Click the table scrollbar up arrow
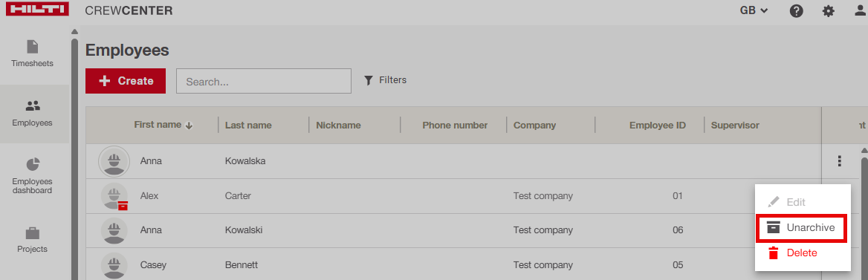The image size is (868, 280). pyautogui.click(x=864, y=151)
